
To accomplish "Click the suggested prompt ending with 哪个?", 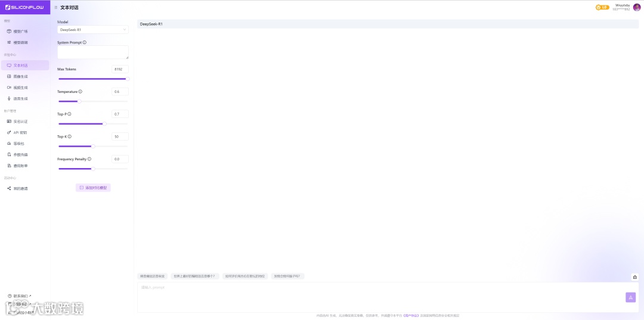I will tap(195, 276).
